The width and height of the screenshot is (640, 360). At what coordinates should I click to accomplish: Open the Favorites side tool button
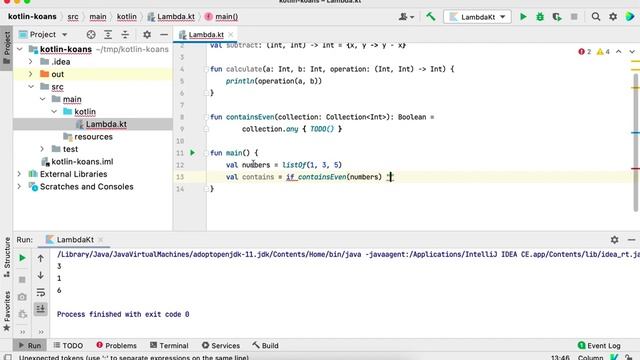7,311
